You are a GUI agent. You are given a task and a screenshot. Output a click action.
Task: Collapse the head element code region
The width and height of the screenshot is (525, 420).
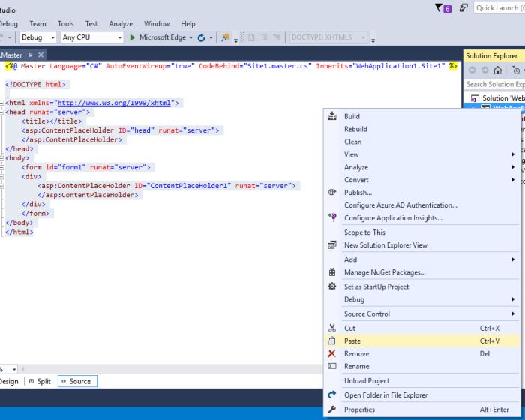point(2,112)
